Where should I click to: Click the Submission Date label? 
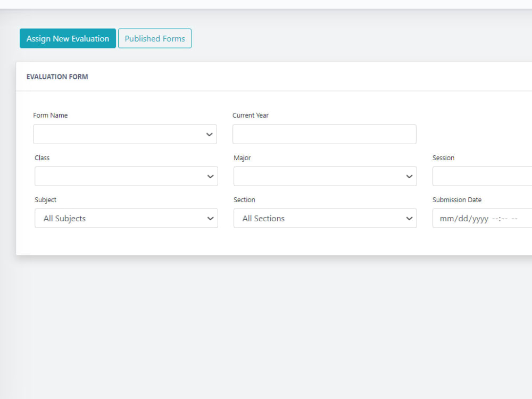click(x=457, y=199)
